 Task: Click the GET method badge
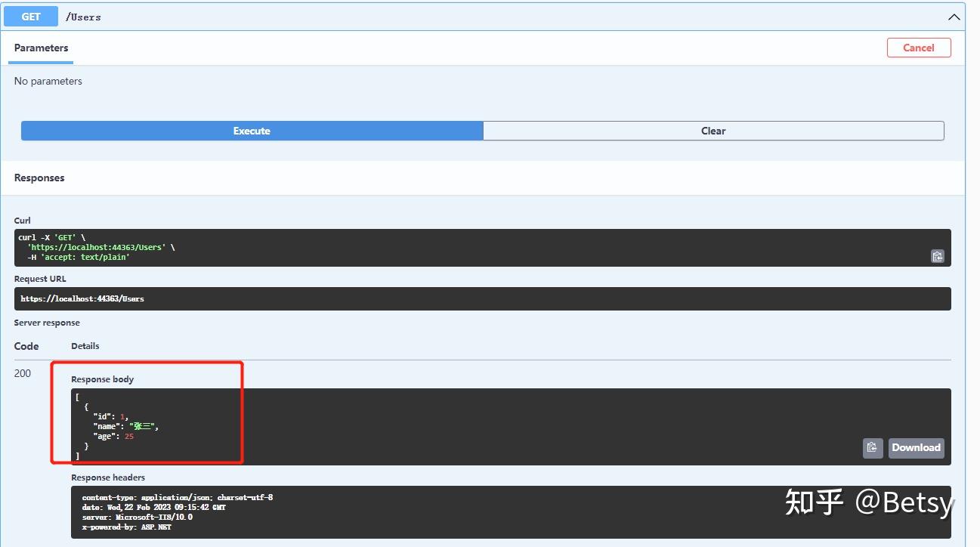coord(31,17)
